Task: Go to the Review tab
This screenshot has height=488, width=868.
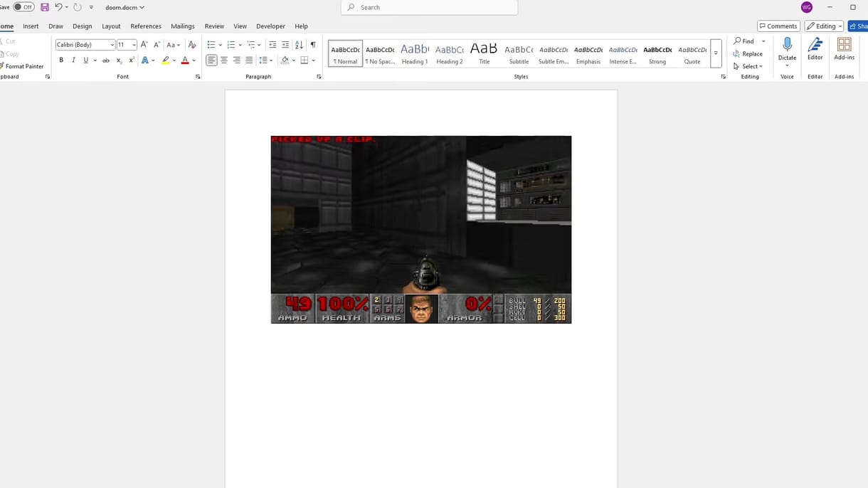Action: (214, 26)
